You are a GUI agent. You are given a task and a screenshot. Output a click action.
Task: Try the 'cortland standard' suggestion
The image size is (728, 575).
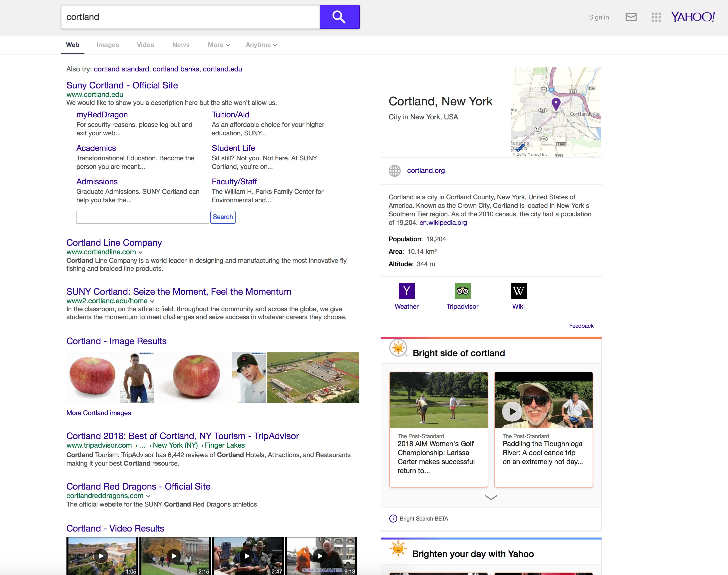(121, 69)
